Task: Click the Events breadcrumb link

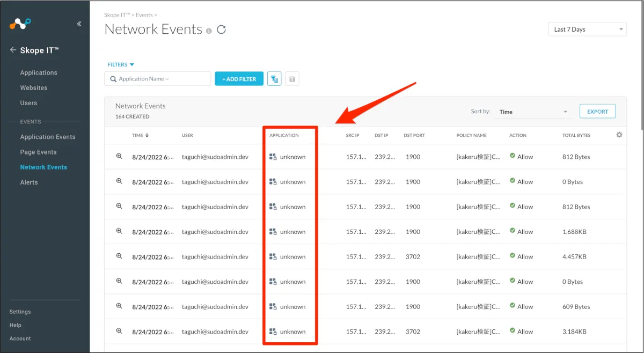Action: pyautogui.click(x=144, y=15)
